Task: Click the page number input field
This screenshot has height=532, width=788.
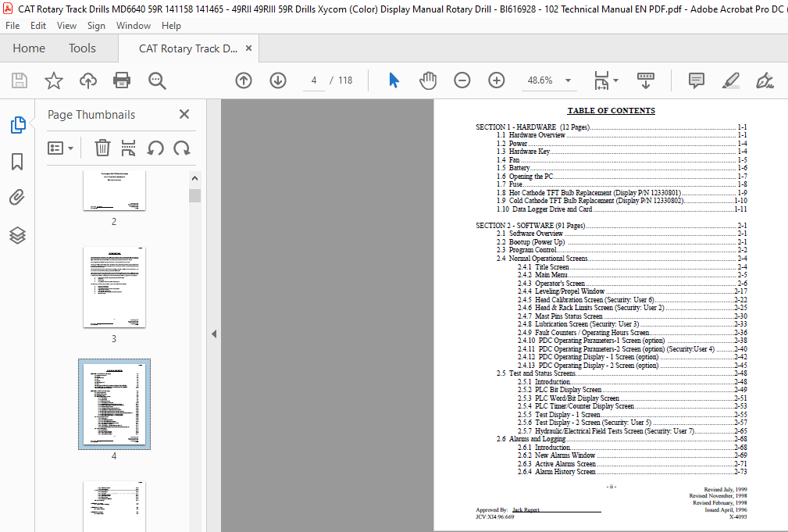Action: pos(314,80)
